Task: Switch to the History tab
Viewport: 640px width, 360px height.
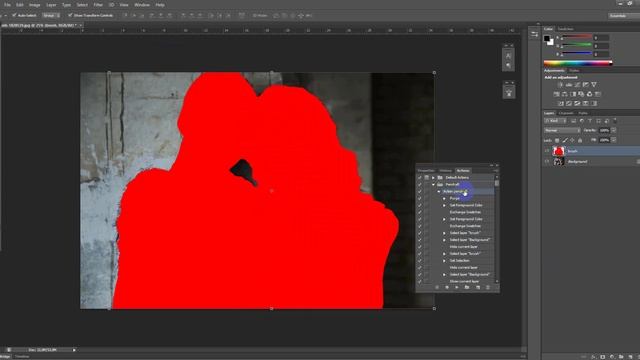Action: (x=445, y=171)
